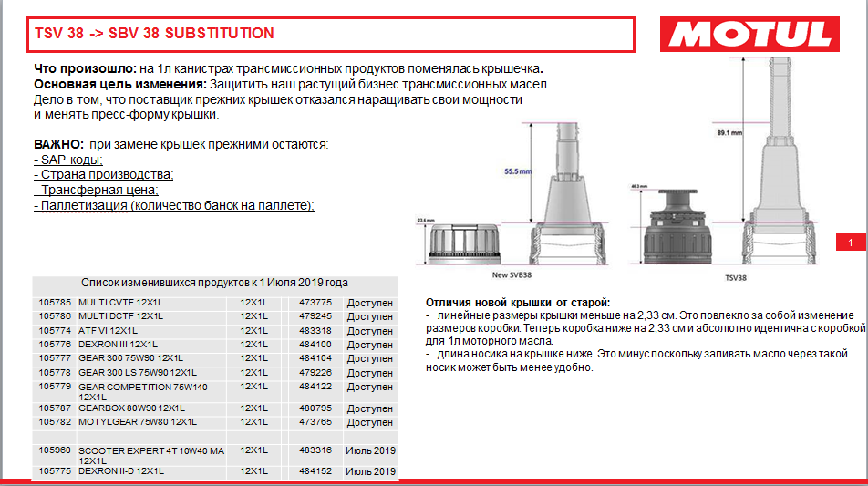The image size is (868, 486).
Task: Click code '483316' in the table
Action: (x=315, y=450)
